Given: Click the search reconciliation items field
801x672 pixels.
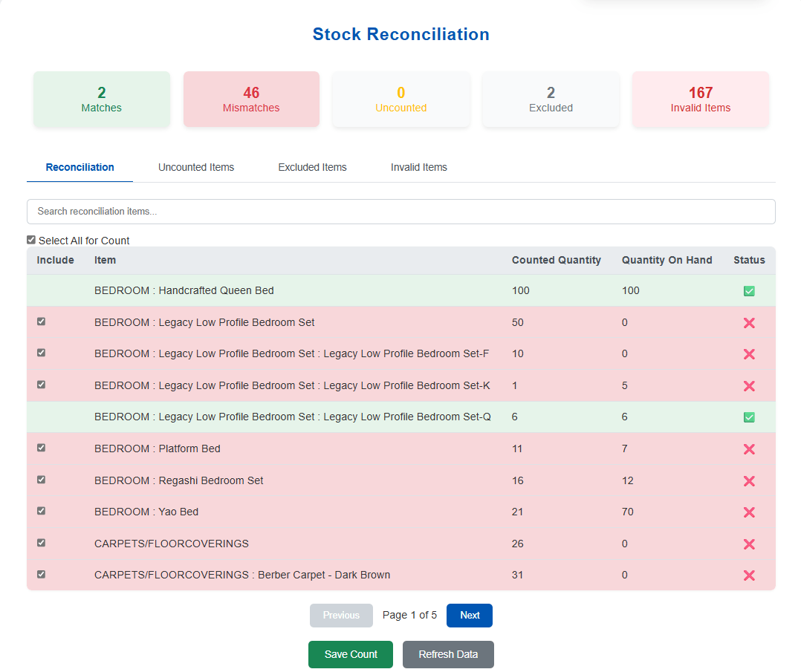Looking at the screenshot, I should [400, 212].
